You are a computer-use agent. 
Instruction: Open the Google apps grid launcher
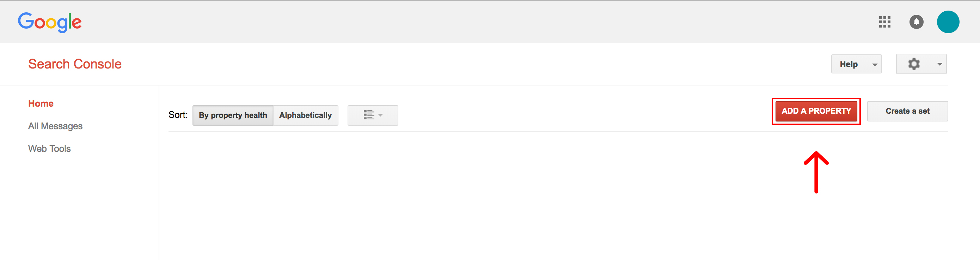coord(884,22)
